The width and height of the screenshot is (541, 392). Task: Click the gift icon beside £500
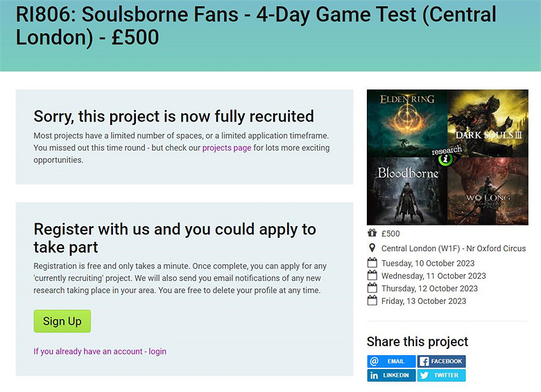pyautogui.click(x=372, y=234)
